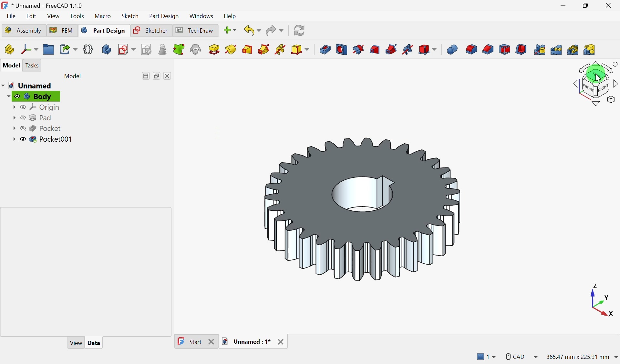Click the Make link icon

(66, 50)
